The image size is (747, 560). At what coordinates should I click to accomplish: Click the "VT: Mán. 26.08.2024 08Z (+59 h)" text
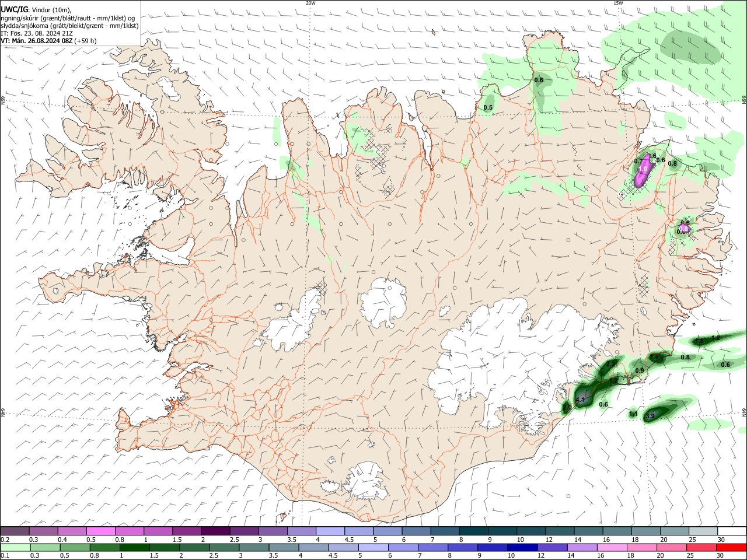49,41
